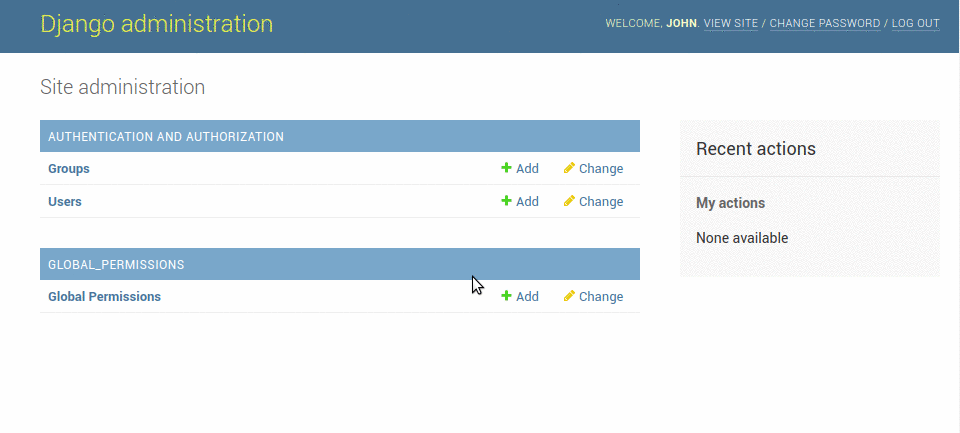The width and height of the screenshot is (960, 433).
Task: Open the Users model link
Action: tap(65, 202)
